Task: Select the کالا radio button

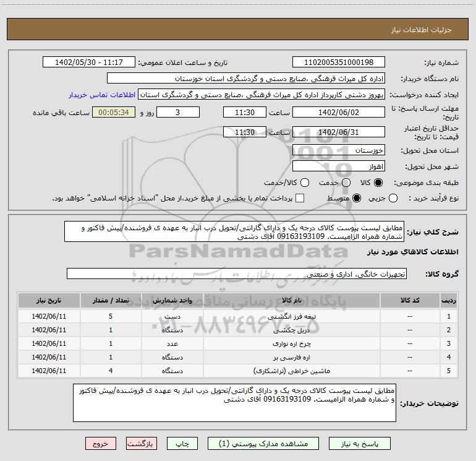Action: [x=378, y=183]
